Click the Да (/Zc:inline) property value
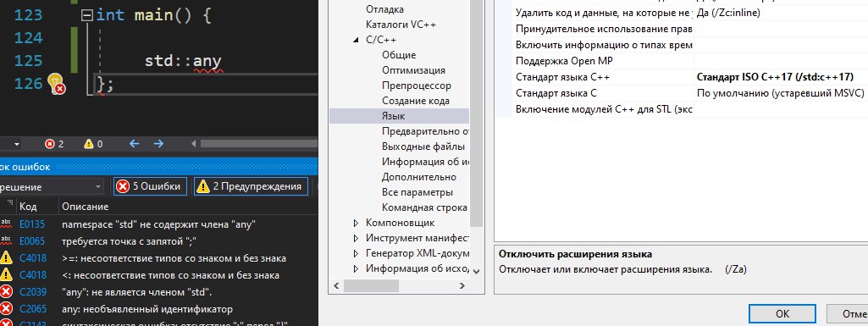 (728, 13)
